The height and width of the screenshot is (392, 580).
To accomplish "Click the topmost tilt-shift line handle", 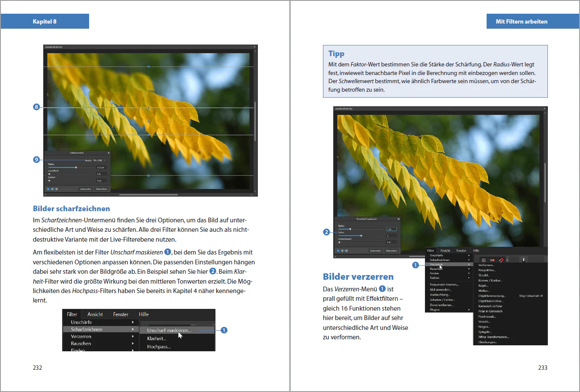I will (149, 67).
